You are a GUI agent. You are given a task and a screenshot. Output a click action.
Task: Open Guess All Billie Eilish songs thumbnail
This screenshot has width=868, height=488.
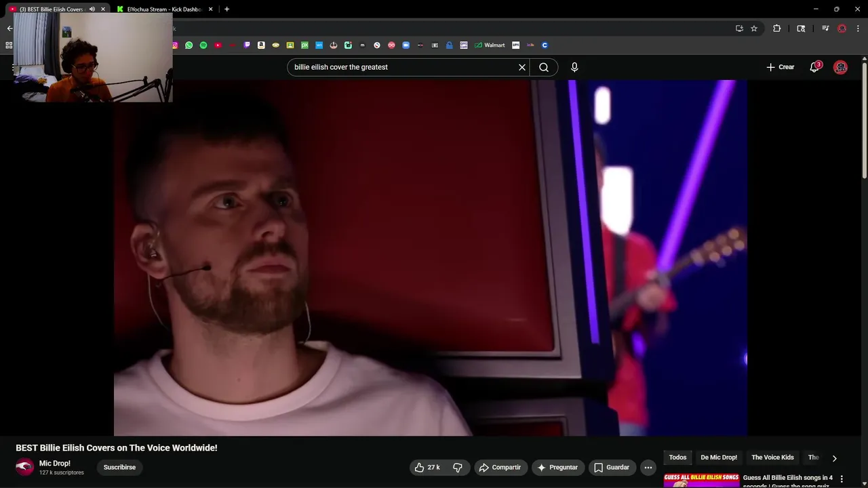(x=701, y=481)
